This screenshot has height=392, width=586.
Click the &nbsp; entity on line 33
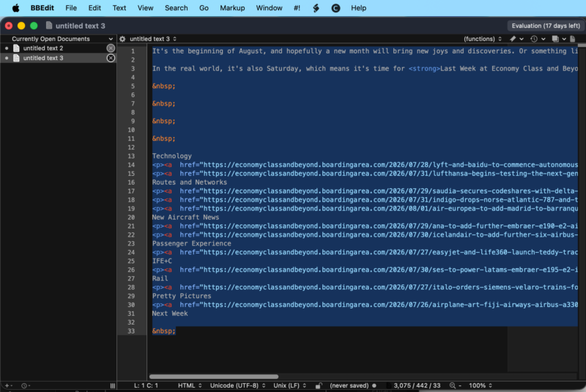[163, 331]
